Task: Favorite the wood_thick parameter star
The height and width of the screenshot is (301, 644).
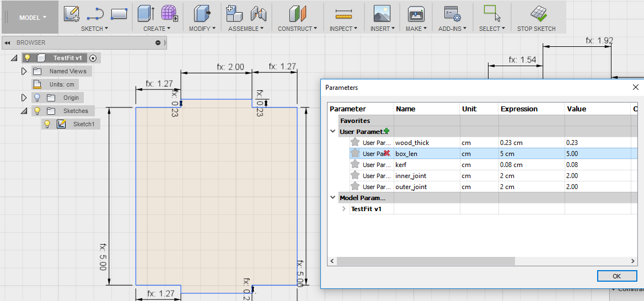Action: 355,143
